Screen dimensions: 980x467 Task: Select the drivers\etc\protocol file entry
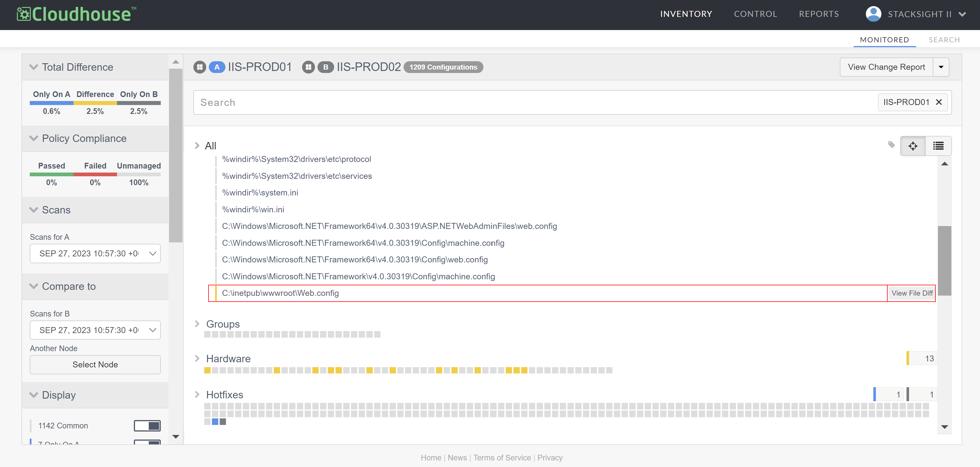click(296, 159)
